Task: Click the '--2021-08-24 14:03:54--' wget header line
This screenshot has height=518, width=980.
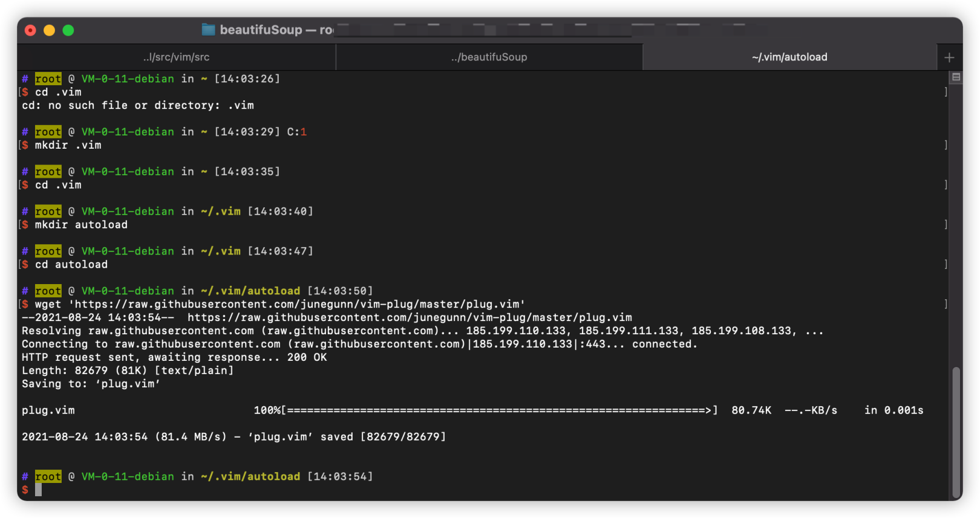Action: (327, 317)
